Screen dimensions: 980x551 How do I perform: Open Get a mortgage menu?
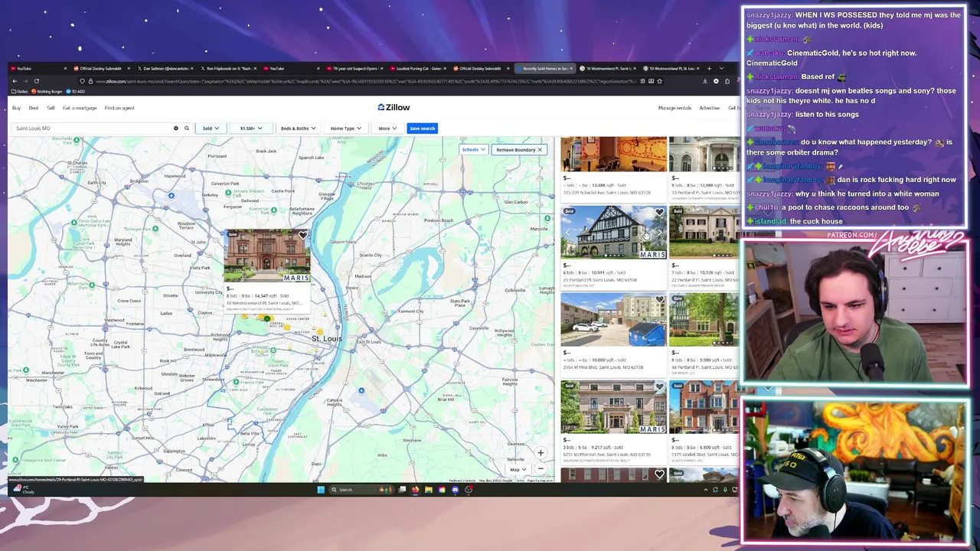tap(80, 108)
